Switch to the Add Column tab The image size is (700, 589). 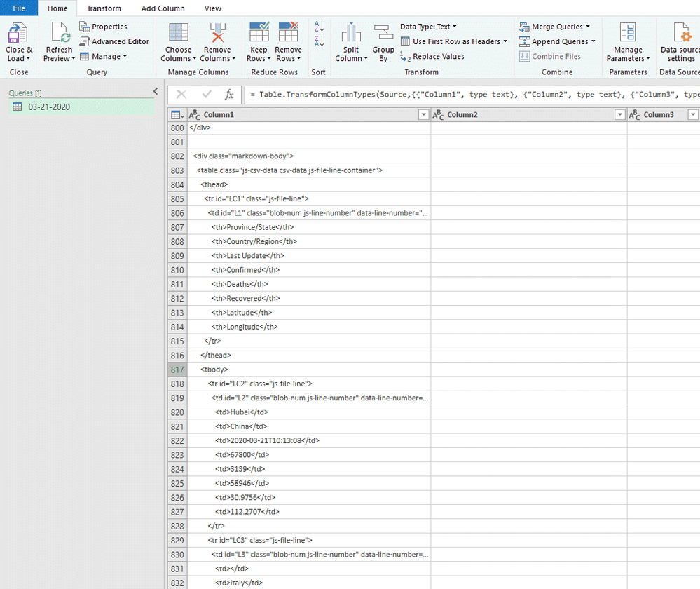tap(163, 8)
